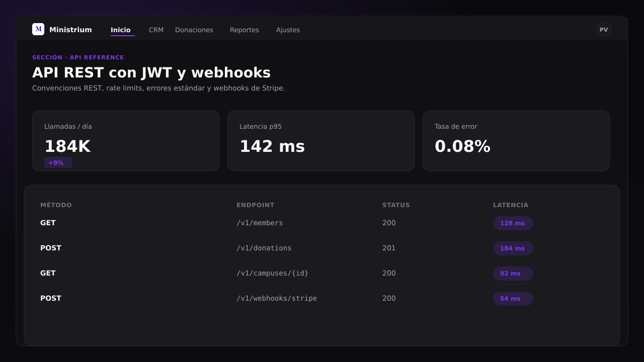Click the Latencia p95 label
644x362 pixels.
(261, 127)
